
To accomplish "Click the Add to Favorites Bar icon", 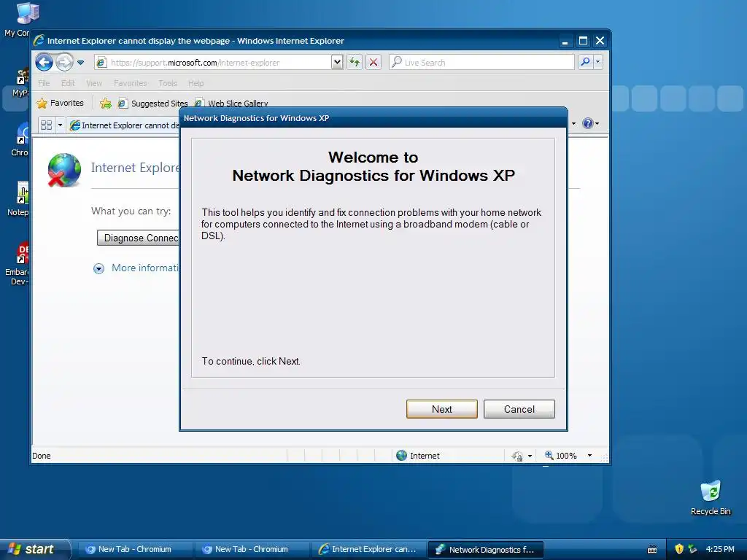I will point(106,104).
